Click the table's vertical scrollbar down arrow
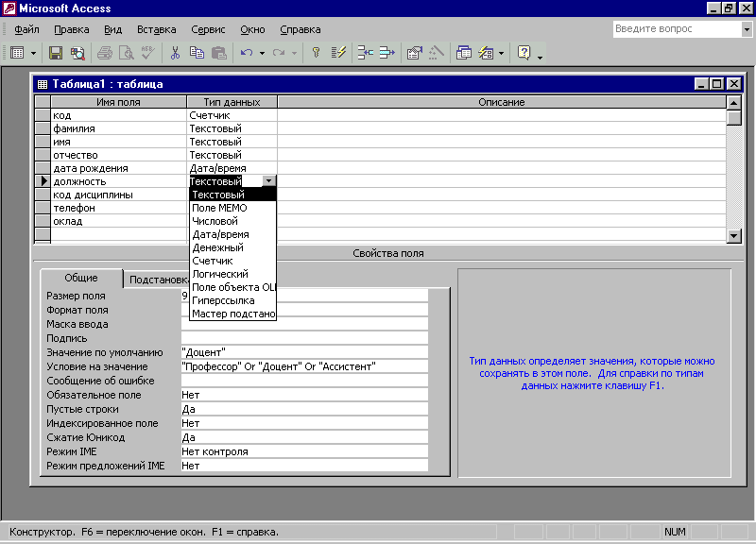The height and width of the screenshot is (544, 756). [733, 235]
